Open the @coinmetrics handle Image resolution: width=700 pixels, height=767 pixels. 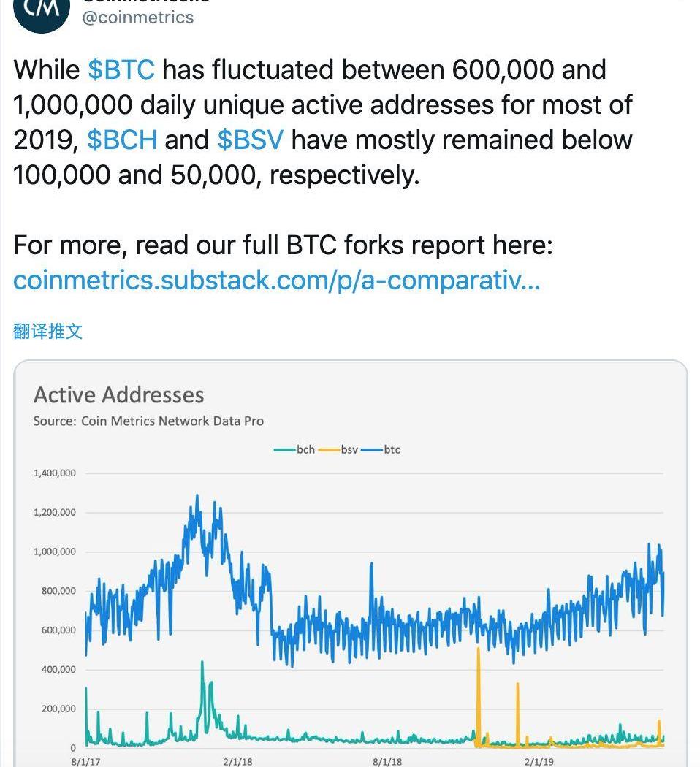click(x=138, y=18)
